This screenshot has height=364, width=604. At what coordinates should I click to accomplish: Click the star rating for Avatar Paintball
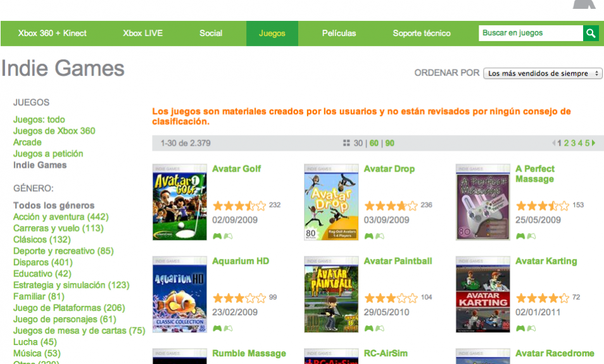pos(391,298)
